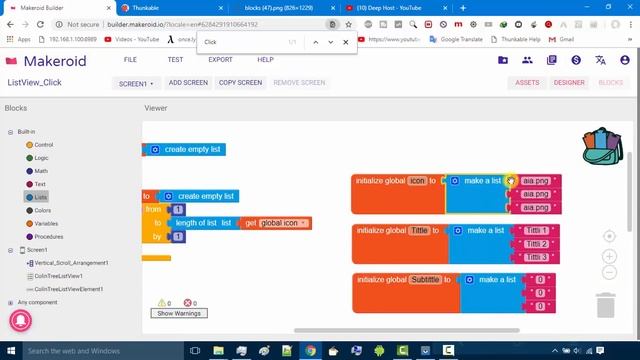Click the Makeroid logo

[x=46, y=61]
